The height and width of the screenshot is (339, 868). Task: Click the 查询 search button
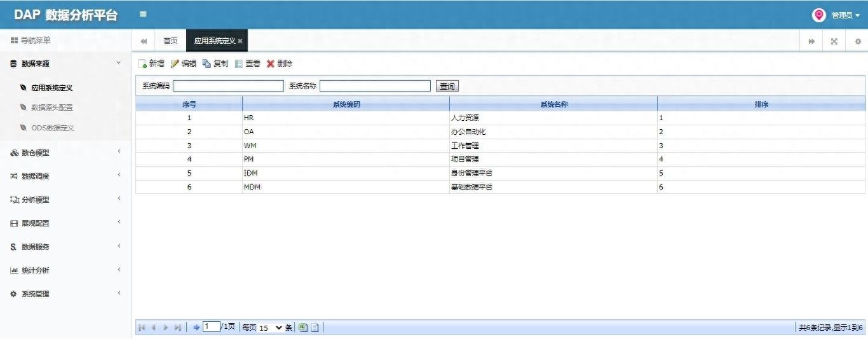click(x=447, y=86)
